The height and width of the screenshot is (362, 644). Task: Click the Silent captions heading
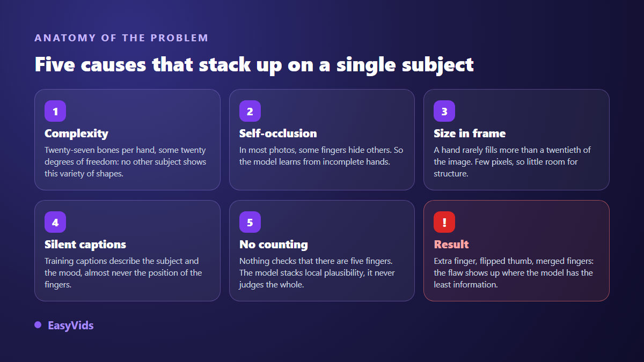85,245
